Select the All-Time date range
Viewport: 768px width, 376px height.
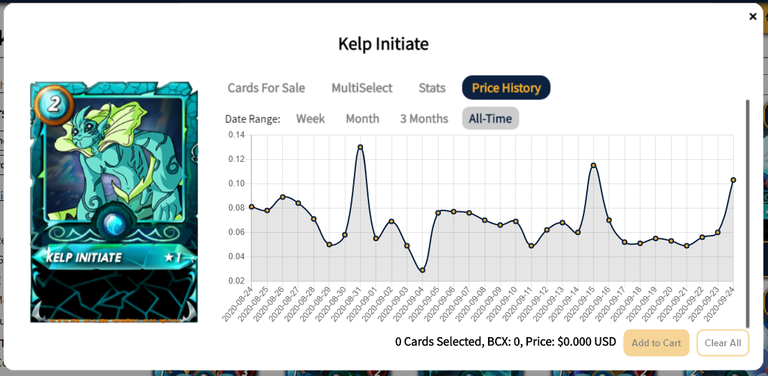tap(490, 118)
